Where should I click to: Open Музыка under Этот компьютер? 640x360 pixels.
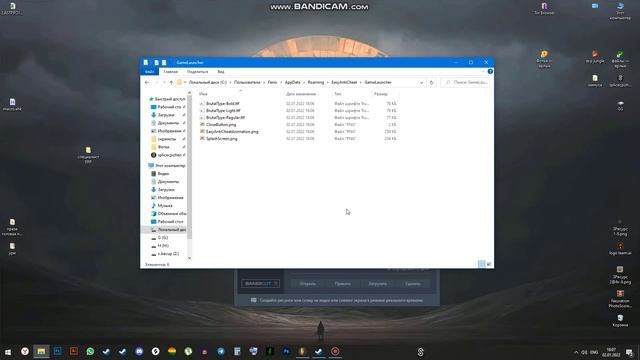click(165, 206)
